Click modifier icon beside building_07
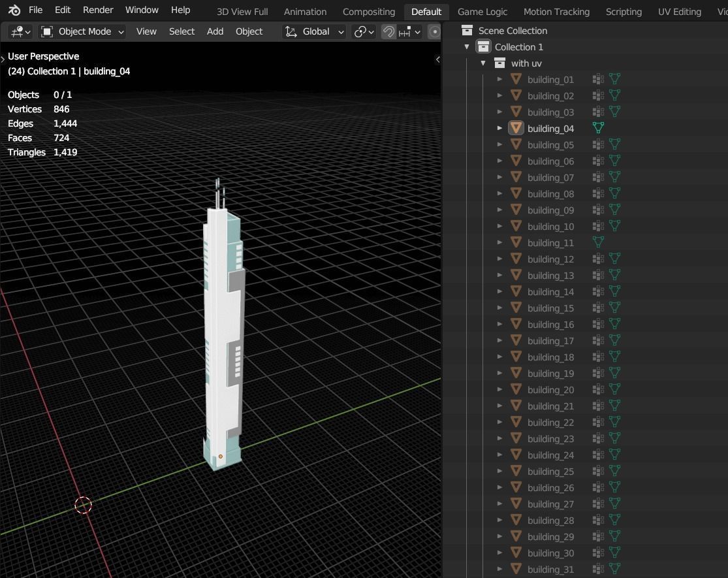This screenshot has width=728, height=578. click(x=599, y=178)
